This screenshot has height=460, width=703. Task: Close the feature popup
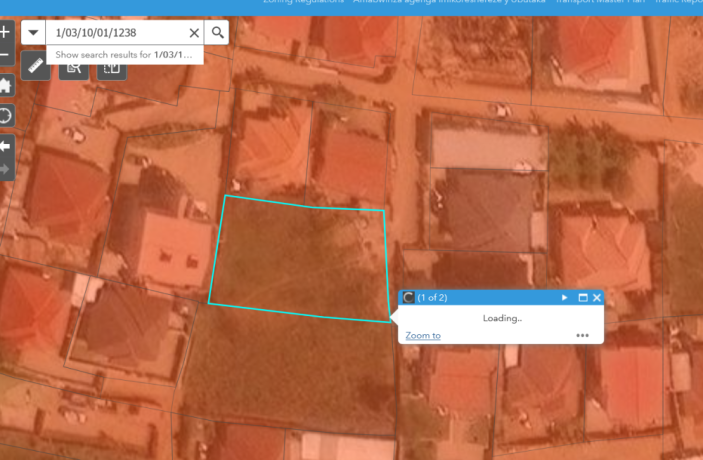597,298
